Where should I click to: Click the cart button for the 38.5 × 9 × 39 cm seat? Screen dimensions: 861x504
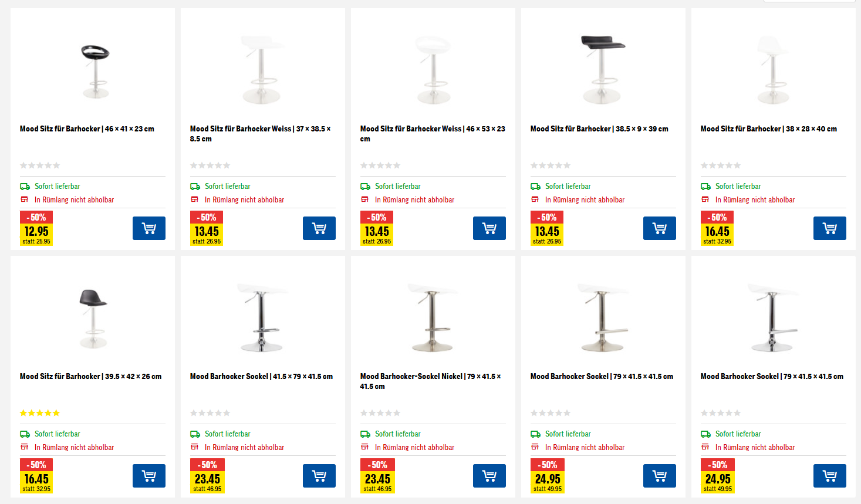click(x=659, y=228)
